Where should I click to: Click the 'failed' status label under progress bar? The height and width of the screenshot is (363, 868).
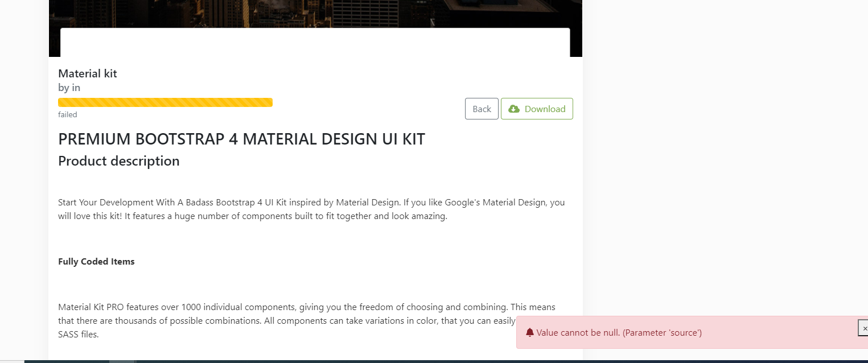pyautogui.click(x=67, y=114)
